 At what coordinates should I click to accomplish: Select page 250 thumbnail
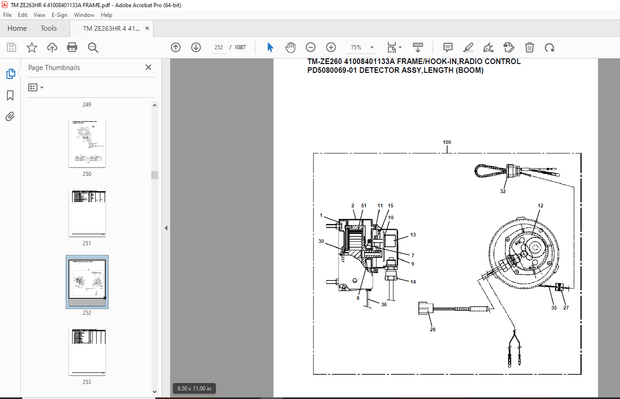pyautogui.click(x=87, y=143)
